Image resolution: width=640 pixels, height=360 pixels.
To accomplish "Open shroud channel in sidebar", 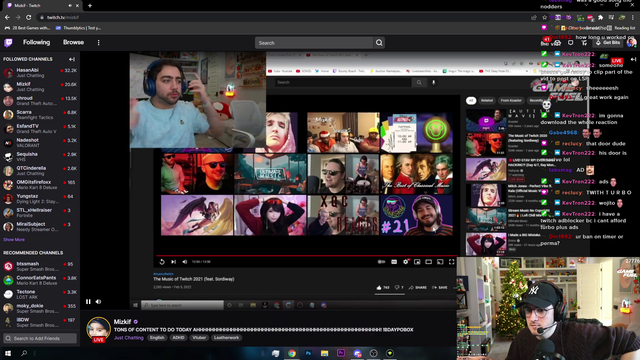I will (x=40, y=101).
